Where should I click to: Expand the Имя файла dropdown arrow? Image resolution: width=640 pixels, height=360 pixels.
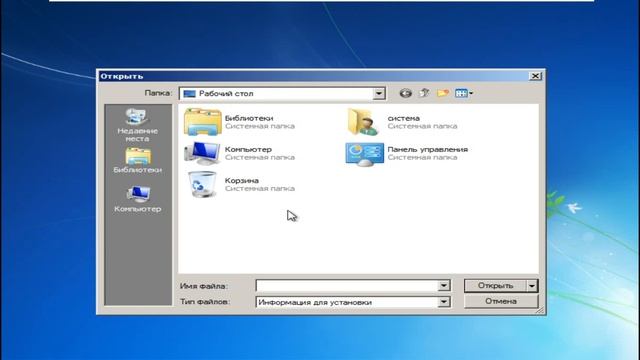(x=444, y=286)
